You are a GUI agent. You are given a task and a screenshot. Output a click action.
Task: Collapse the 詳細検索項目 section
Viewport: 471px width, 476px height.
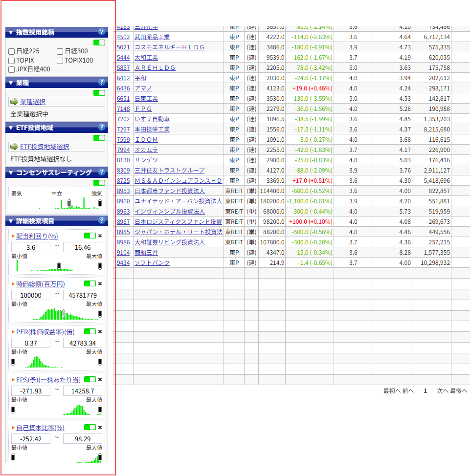pos(11,221)
